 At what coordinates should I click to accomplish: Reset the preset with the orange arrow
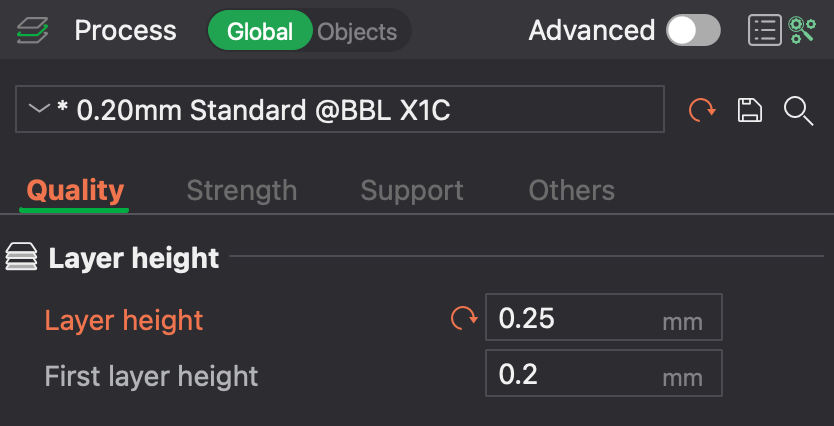click(703, 110)
